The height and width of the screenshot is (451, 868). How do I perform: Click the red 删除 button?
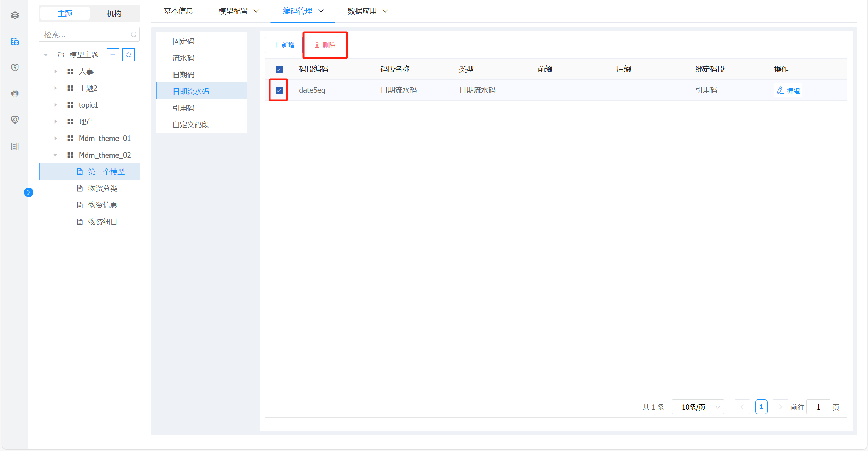tap(325, 45)
